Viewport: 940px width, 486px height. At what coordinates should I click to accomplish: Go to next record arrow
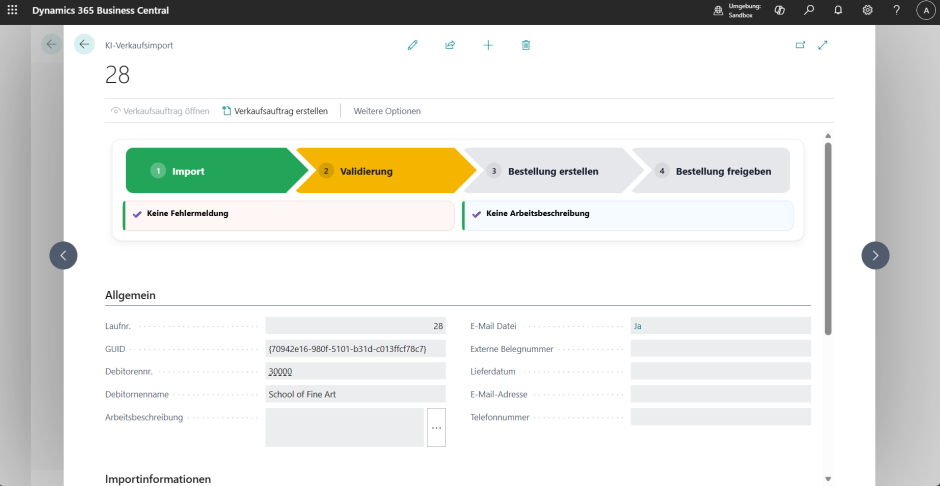875,256
